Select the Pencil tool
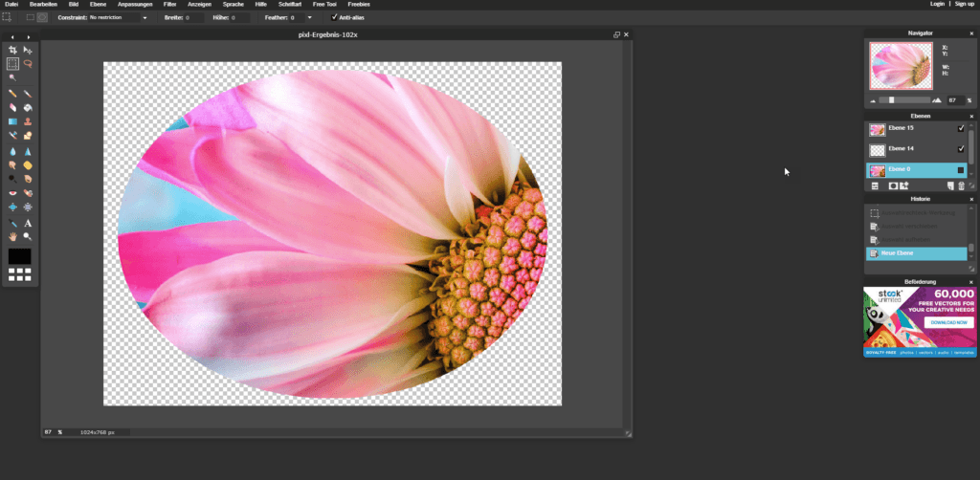Screen dimensions: 980x480 pos(12,94)
